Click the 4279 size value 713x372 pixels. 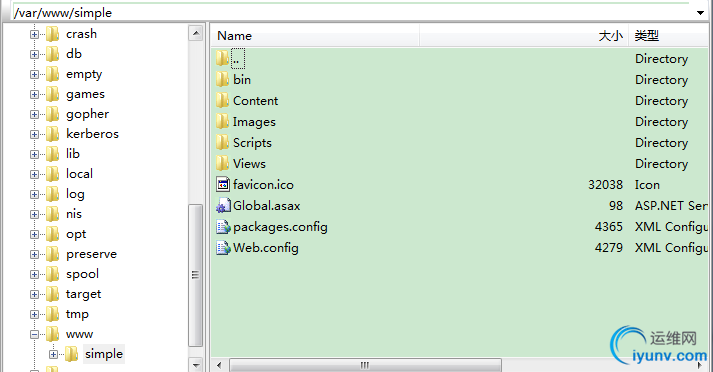click(x=608, y=247)
